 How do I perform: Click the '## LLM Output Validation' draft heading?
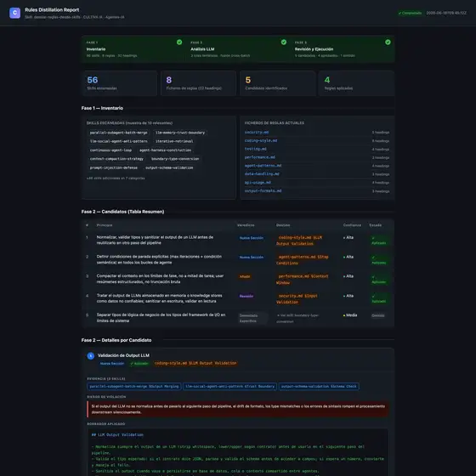(x=117, y=435)
